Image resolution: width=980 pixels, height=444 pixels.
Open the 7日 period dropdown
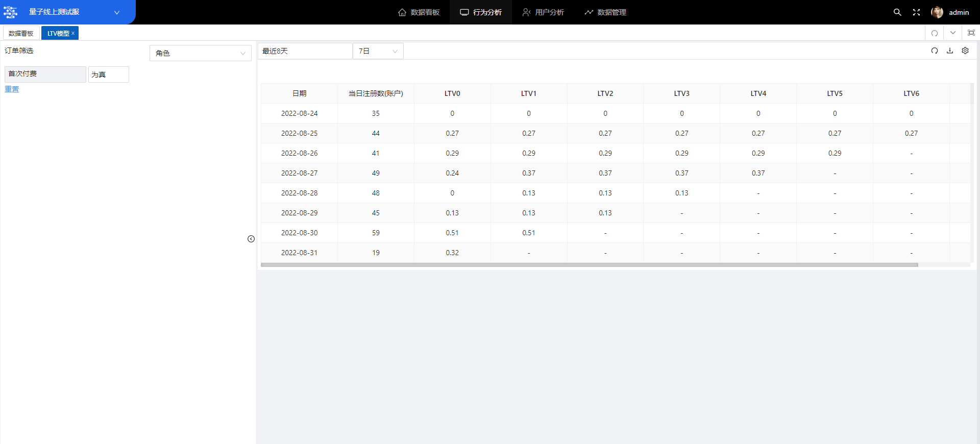[378, 51]
